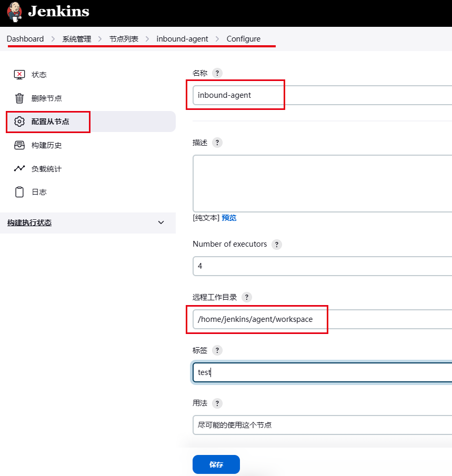Open the 状态 status monitor icon

pyautogui.click(x=19, y=75)
